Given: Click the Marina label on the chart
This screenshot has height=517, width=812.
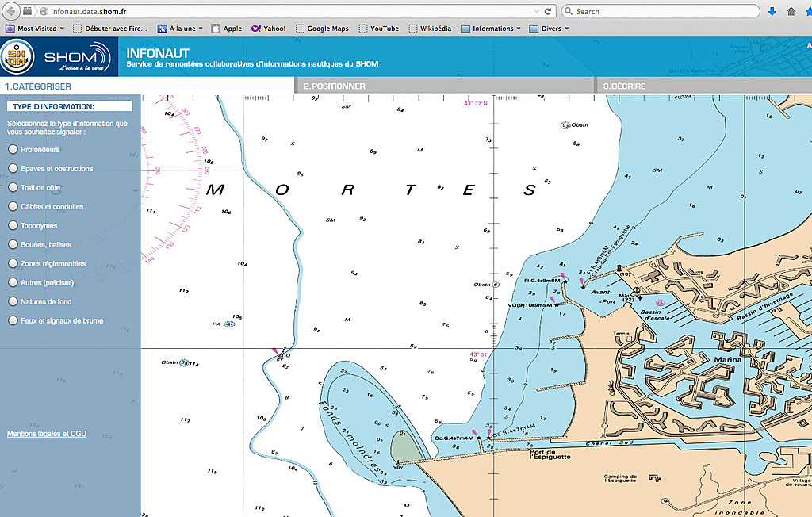Looking at the screenshot, I should click(728, 359).
